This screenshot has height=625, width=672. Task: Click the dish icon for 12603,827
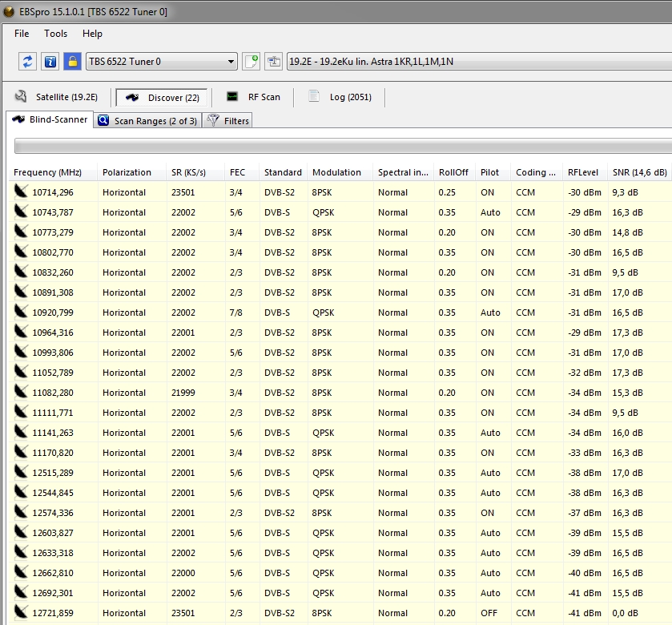[x=21, y=532]
